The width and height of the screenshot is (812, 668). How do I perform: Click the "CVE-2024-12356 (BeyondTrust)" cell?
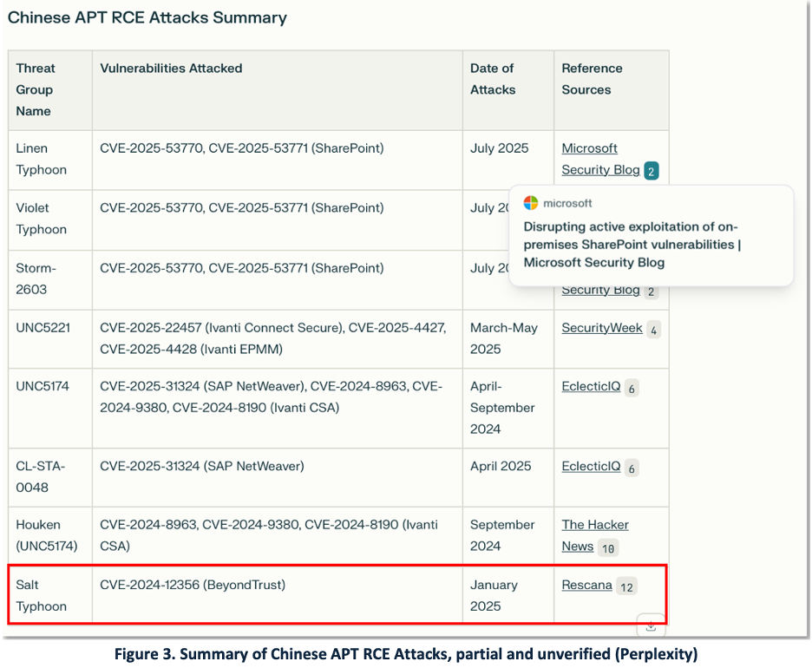pos(278,594)
